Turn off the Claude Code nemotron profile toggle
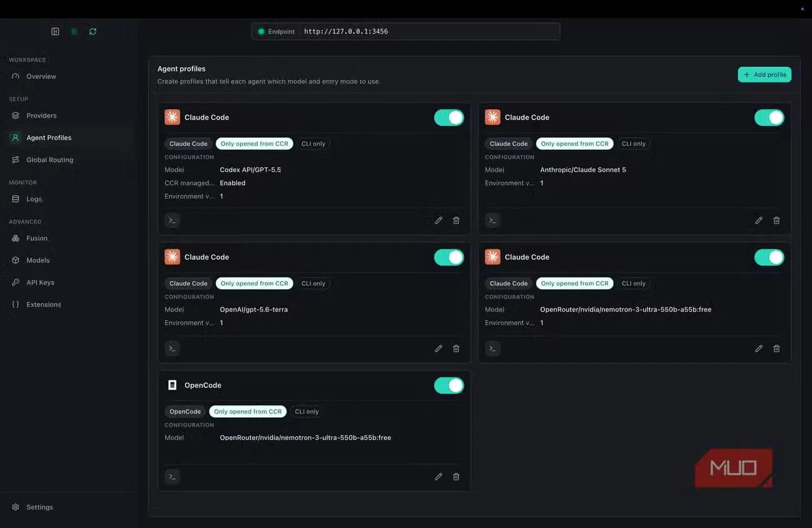The width and height of the screenshot is (812, 528). click(x=769, y=257)
